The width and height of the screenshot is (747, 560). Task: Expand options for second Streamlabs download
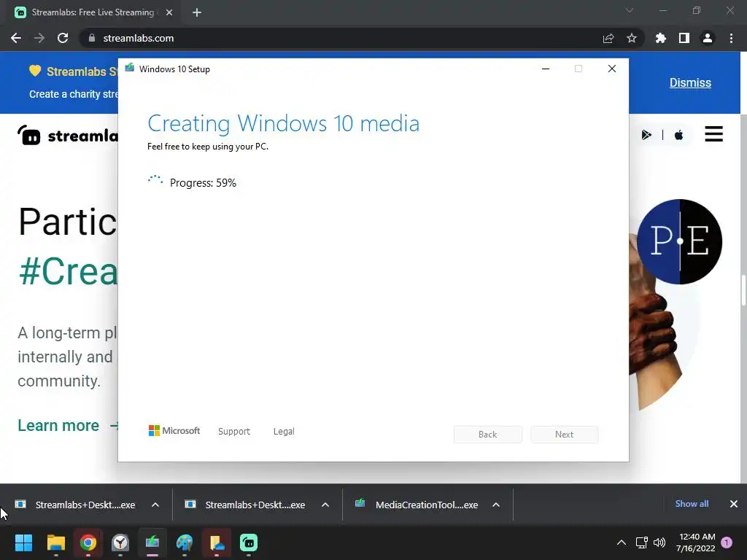tap(325, 505)
